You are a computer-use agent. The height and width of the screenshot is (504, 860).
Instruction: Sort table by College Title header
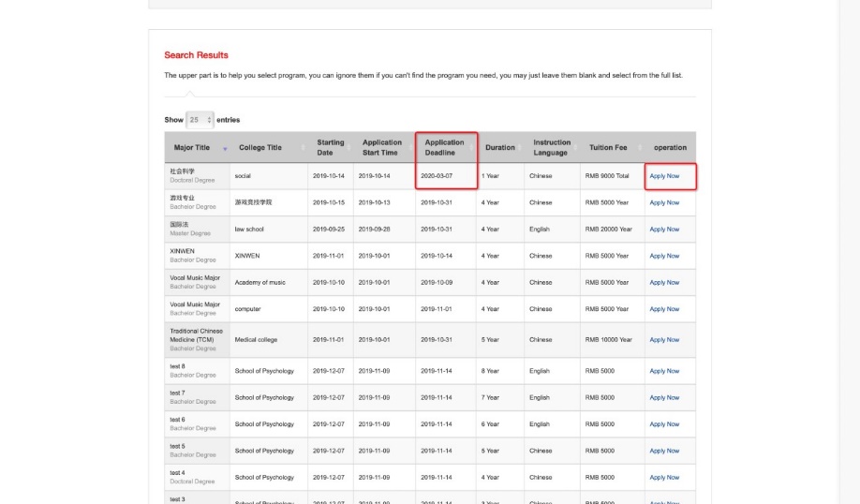pos(260,147)
